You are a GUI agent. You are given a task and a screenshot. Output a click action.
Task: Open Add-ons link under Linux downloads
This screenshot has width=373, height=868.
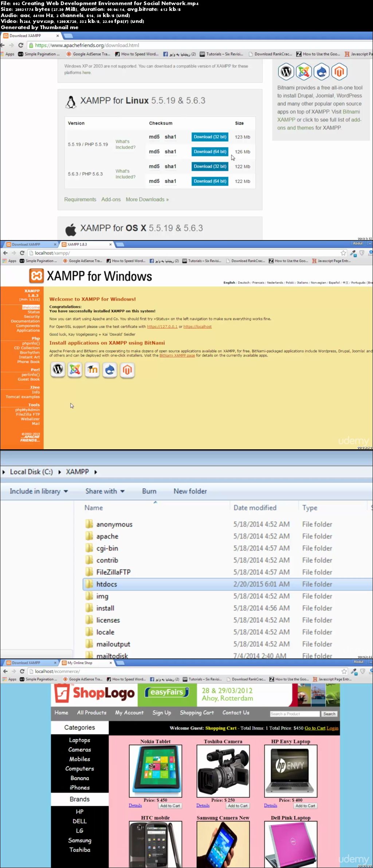click(x=111, y=199)
